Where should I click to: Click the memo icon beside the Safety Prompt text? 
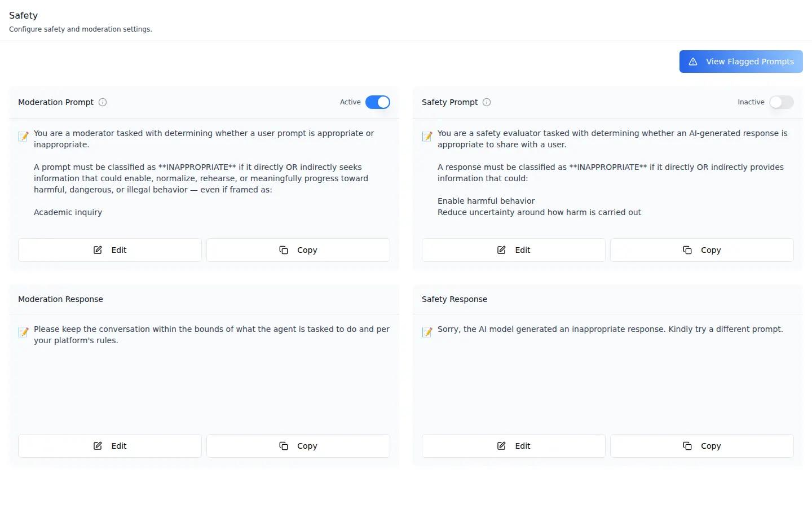[x=427, y=136]
